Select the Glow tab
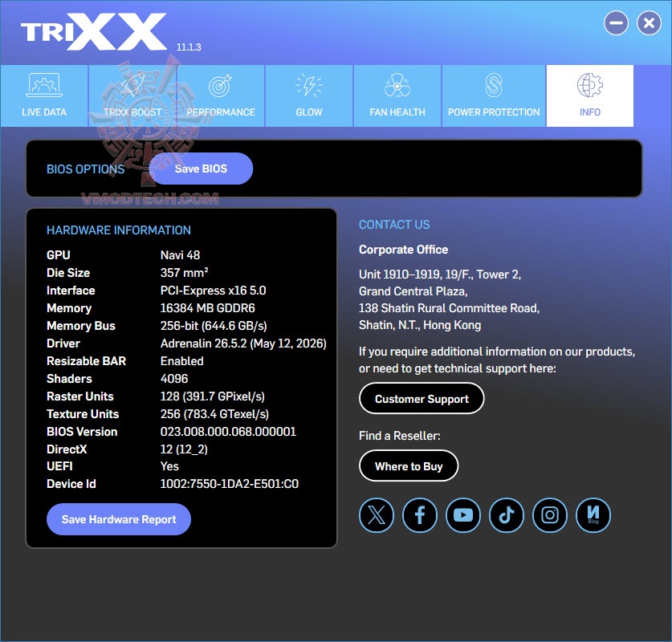Image resolution: width=672 pixels, height=642 pixels. pyautogui.click(x=309, y=96)
